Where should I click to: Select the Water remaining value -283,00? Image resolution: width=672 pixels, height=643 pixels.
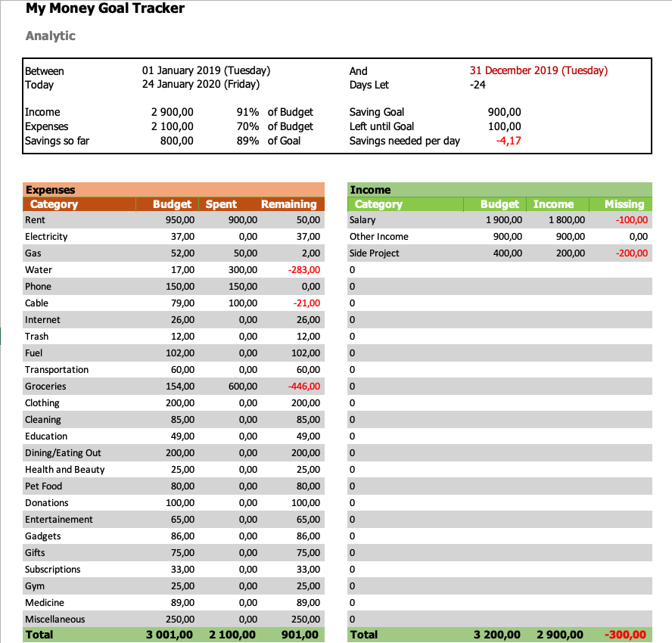click(304, 270)
